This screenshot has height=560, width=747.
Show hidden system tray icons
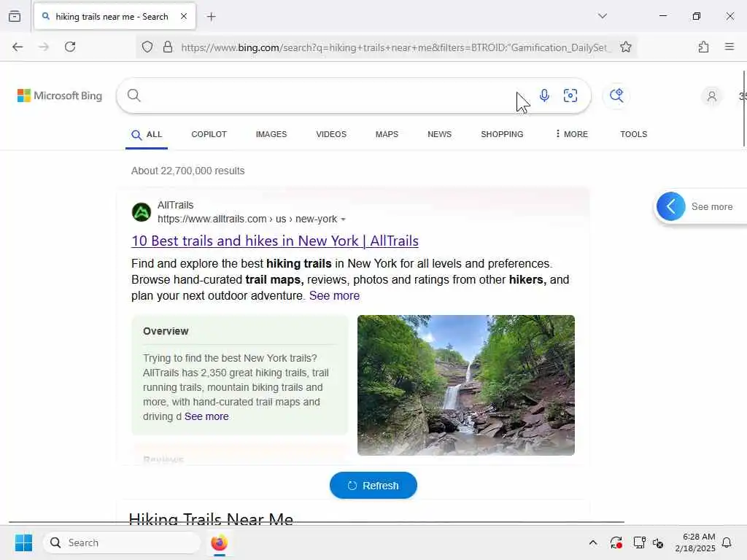click(592, 542)
